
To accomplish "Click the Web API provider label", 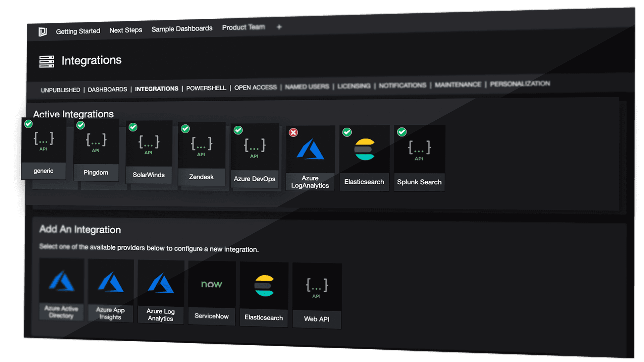I will (317, 319).
